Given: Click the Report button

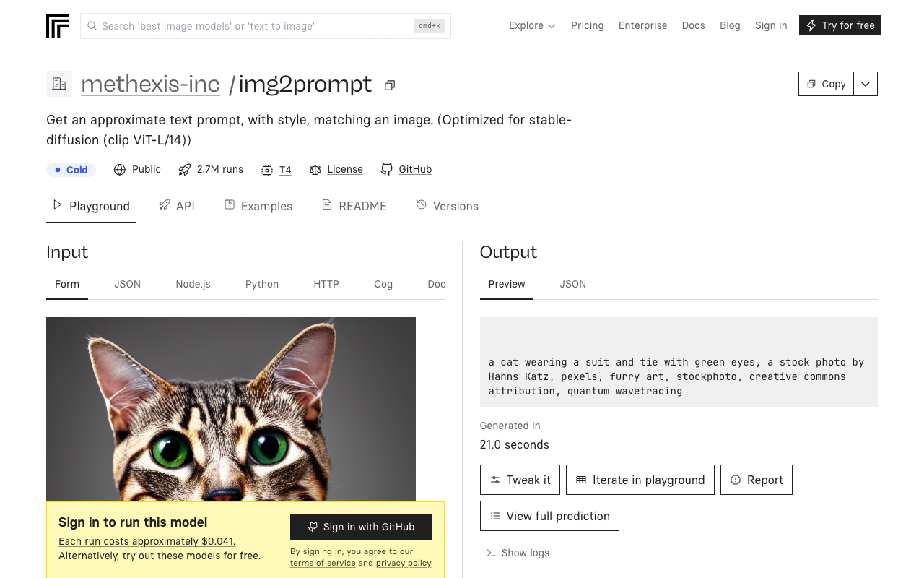Looking at the screenshot, I should click(756, 480).
